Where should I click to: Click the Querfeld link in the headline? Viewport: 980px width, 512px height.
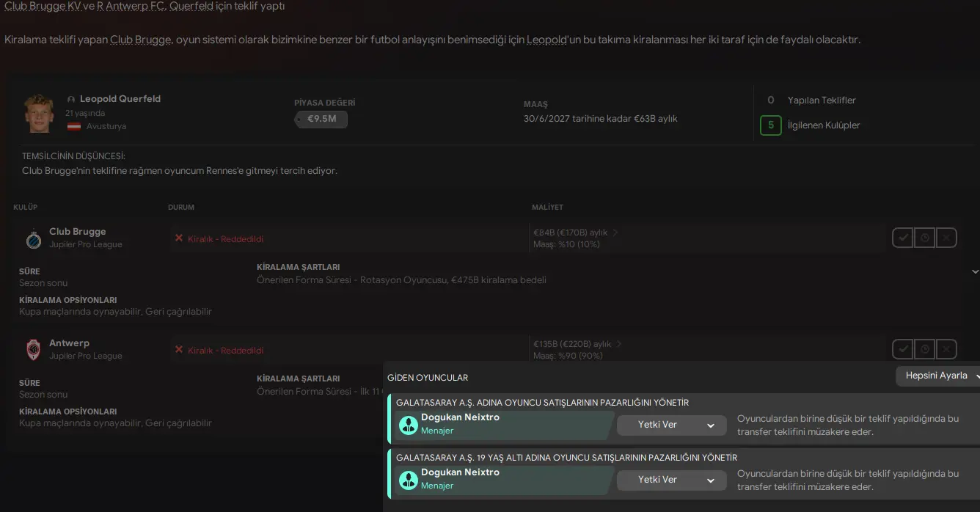[x=191, y=6]
